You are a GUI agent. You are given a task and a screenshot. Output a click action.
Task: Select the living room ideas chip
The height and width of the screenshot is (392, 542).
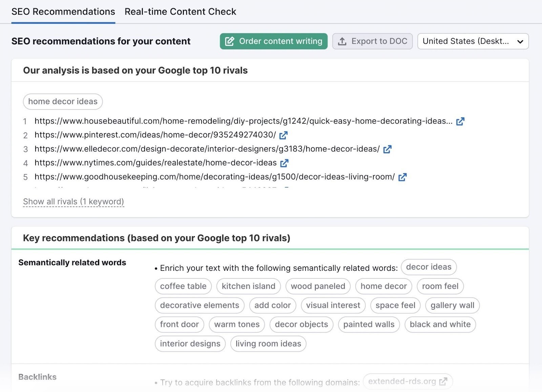tap(268, 344)
